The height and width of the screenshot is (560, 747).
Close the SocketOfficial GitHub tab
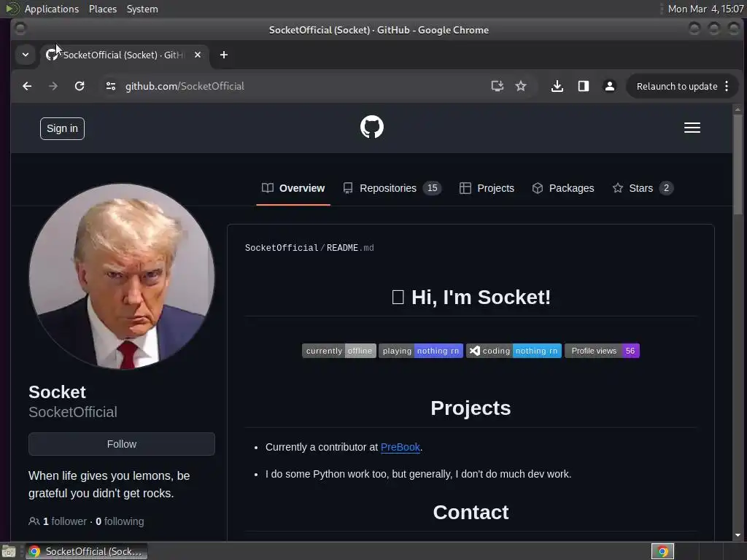coord(197,55)
